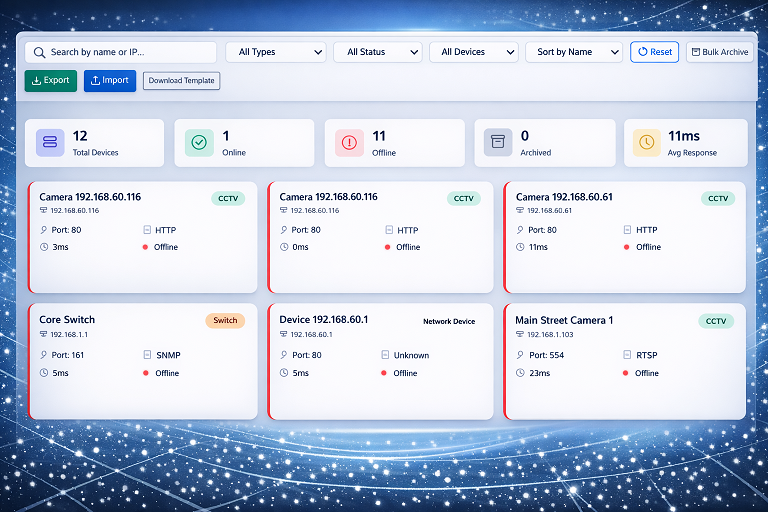Click the red offline dot on Core Switch

pos(146,373)
